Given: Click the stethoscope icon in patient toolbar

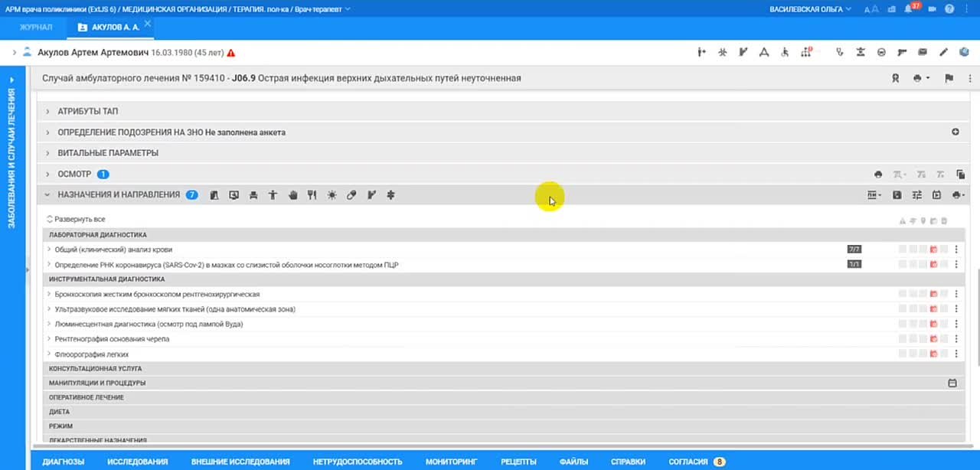Looking at the screenshot, I should [x=840, y=53].
